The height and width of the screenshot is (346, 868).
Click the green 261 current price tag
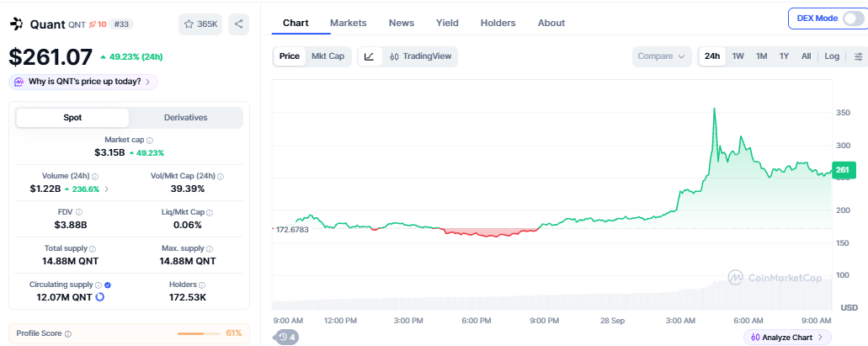(x=843, y=170)
